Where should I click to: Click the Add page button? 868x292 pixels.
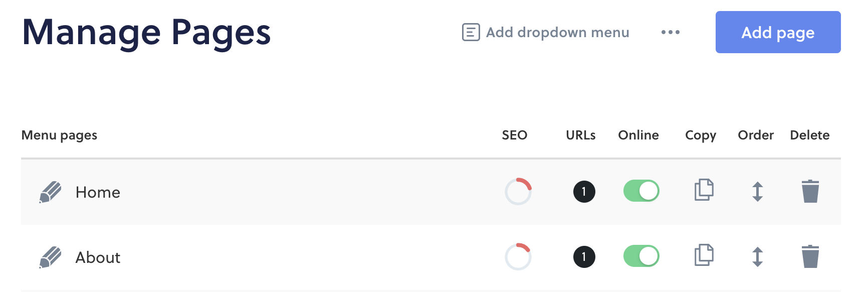pos(778,32)
